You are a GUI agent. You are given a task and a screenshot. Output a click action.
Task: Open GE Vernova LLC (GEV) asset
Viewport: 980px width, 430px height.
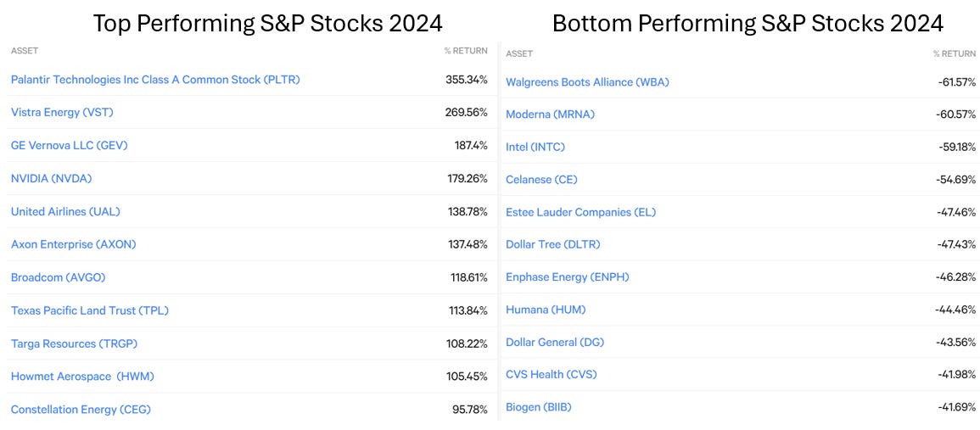(70, 146)
